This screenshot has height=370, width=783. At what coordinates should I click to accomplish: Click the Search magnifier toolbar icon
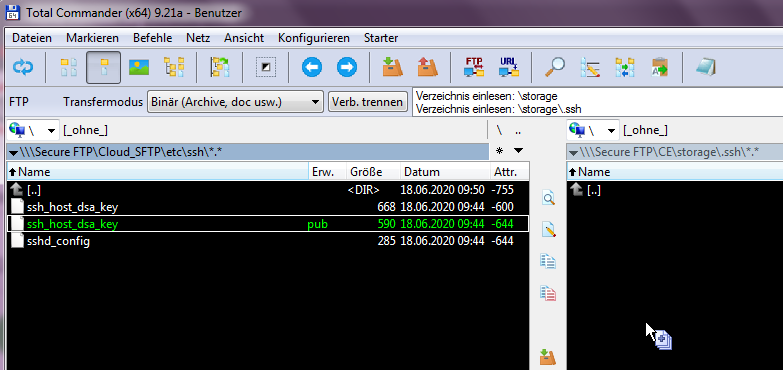pos(554,67)
